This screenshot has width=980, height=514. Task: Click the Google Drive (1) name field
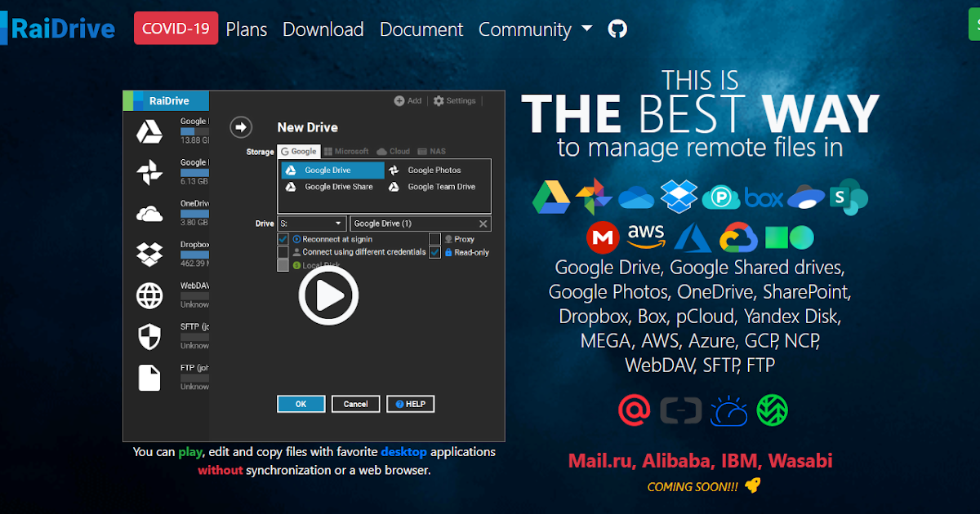(x=420, y=224)
